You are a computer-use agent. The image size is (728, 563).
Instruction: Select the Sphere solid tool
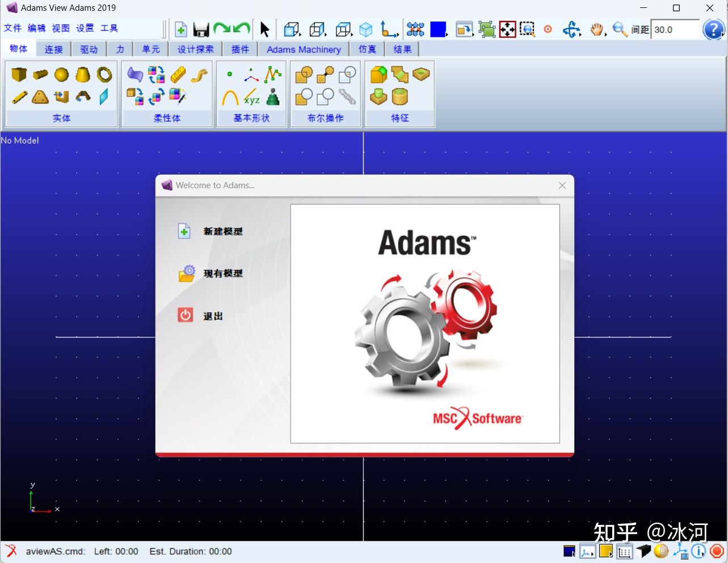(61, 74)
